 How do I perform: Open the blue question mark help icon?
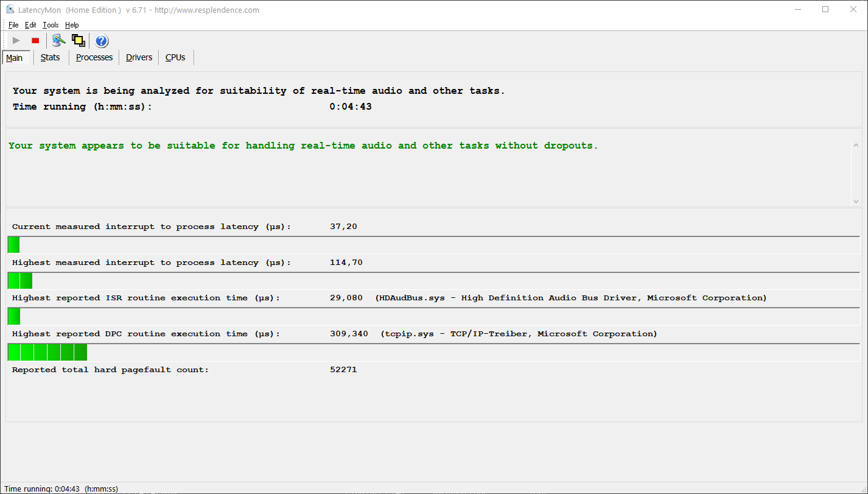[102, 41]
